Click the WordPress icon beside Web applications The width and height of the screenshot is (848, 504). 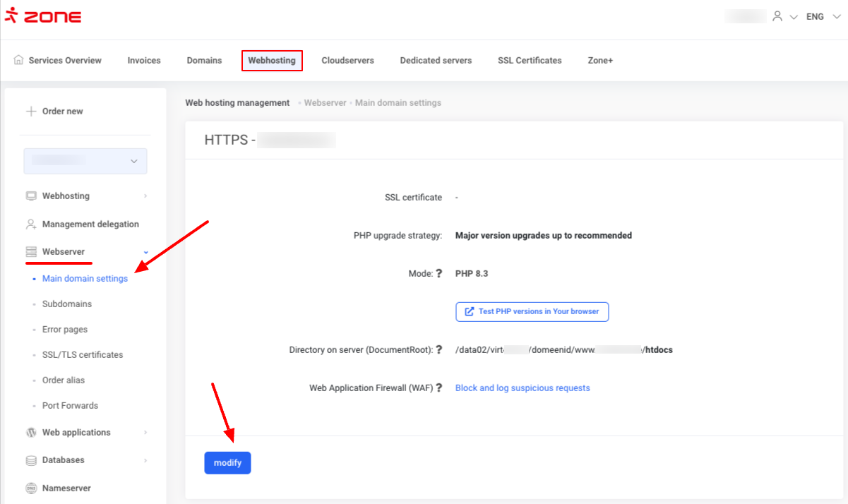31,433
